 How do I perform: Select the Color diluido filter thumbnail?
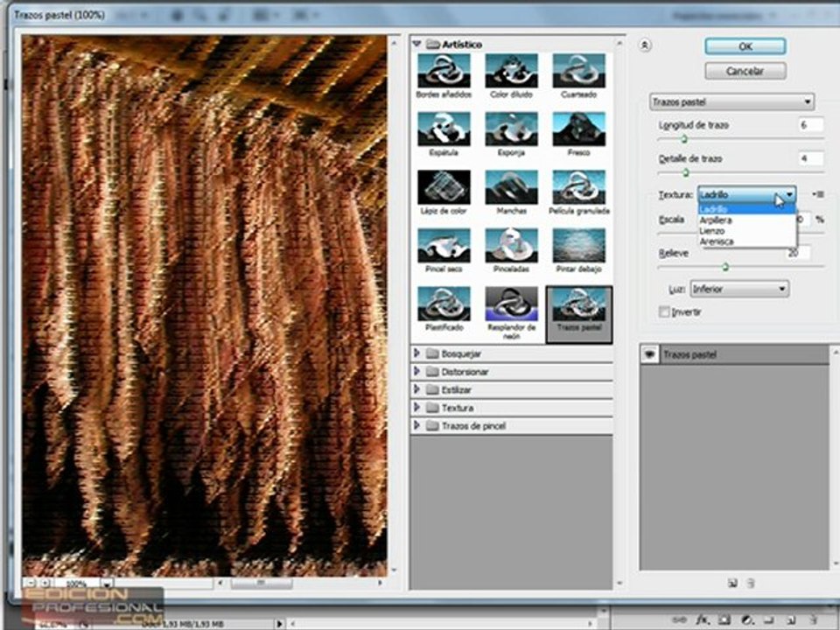click(511, 71)
